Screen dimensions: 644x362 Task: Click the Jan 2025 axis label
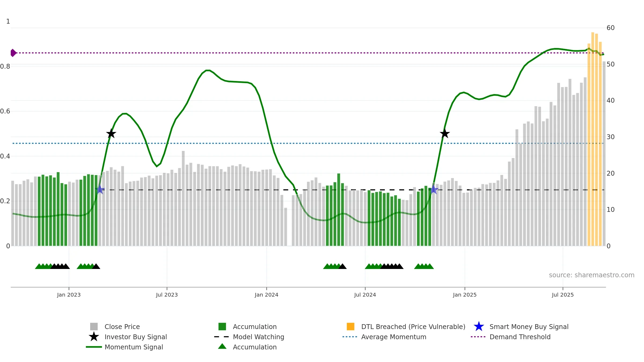click(465, 295)
